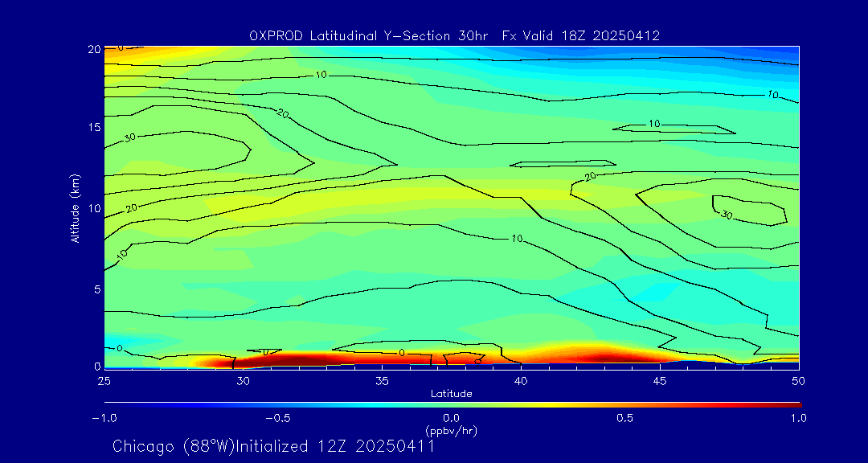
Task: Click the latitude tick label 35
Action: coord(382,381)
